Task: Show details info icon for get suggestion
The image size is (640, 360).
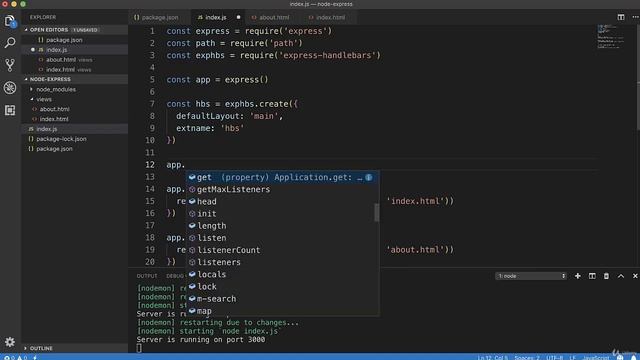Action: pyautogui.click(x=369, y=177)
